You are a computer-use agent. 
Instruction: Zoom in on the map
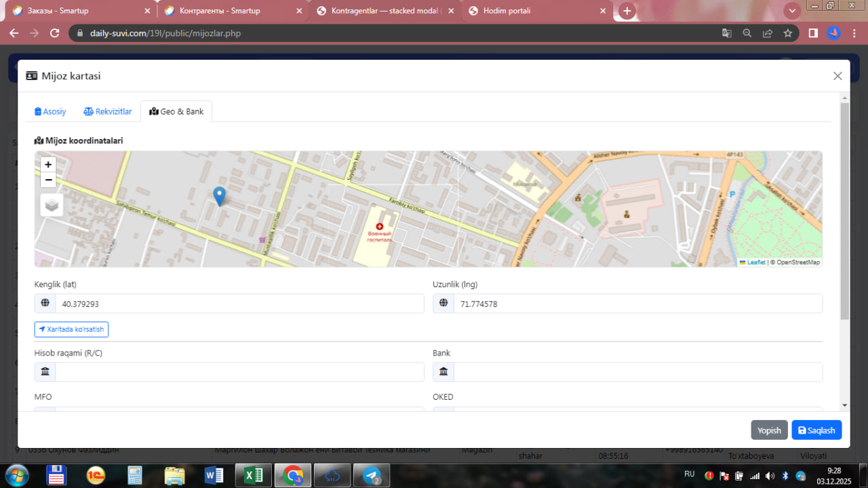pos(48,164)
